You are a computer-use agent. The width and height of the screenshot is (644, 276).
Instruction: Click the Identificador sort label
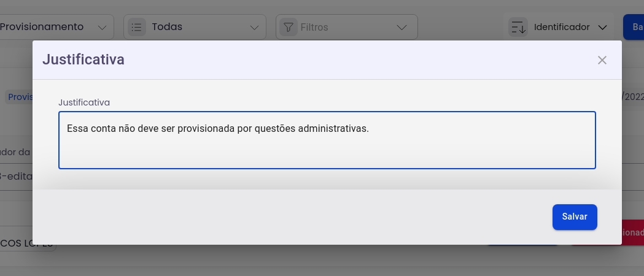point(562,27)
